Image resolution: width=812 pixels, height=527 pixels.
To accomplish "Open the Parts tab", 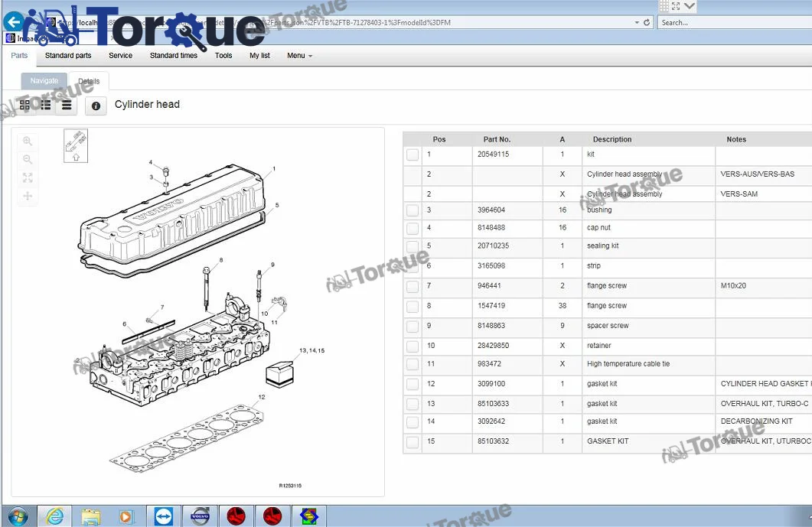I will (x=19, y=55).
